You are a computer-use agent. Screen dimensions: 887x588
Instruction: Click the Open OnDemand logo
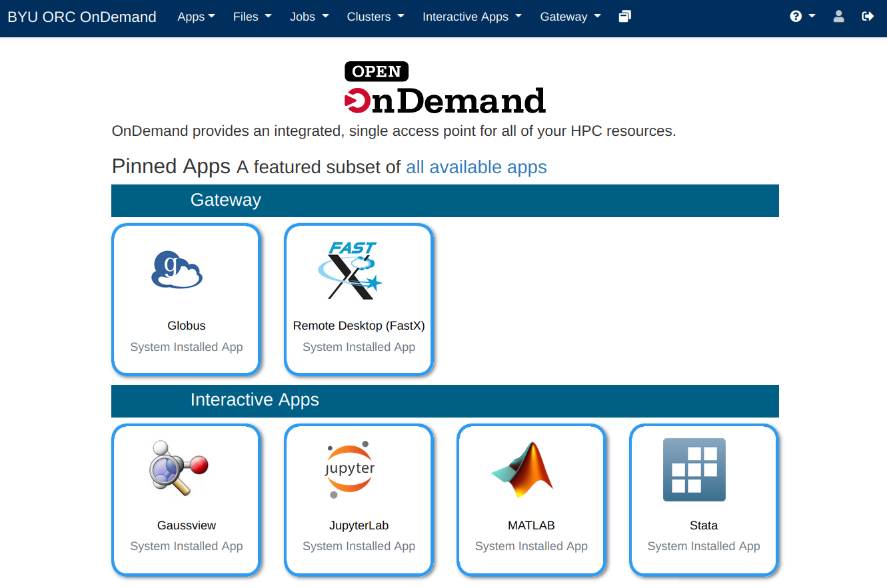click(x=444, y=87)
